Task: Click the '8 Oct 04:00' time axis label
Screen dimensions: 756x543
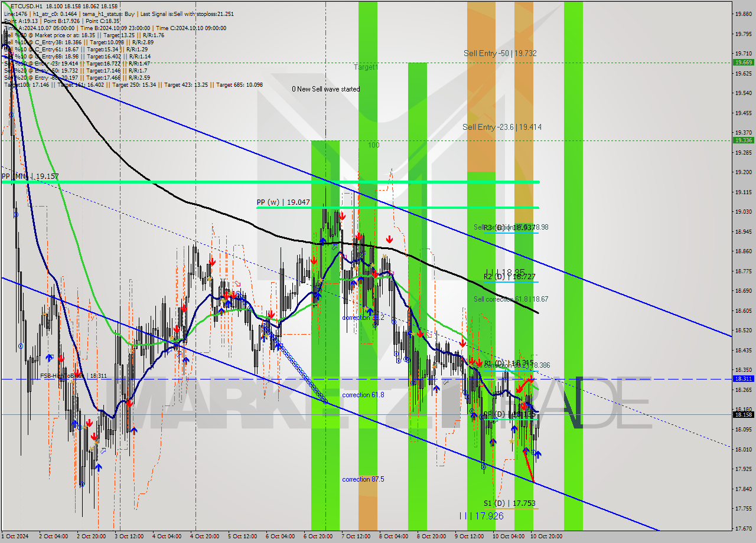Action: click(393, 537)
